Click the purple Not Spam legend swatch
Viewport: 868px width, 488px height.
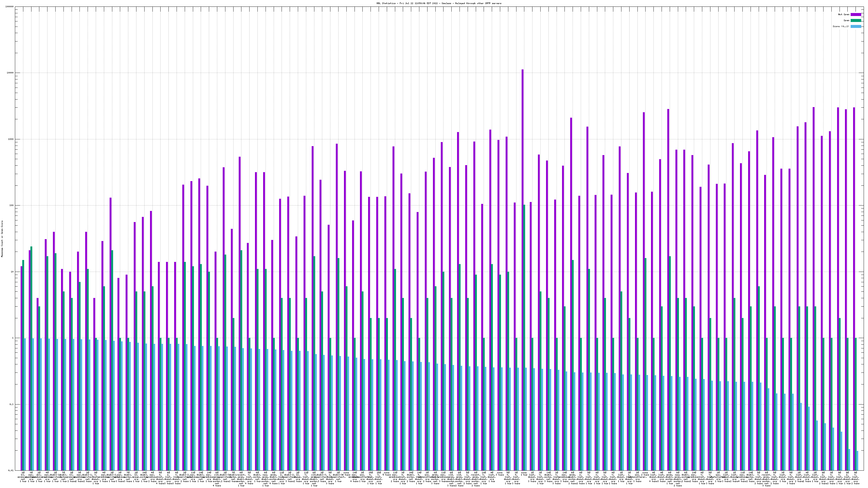tap(856, 14)
